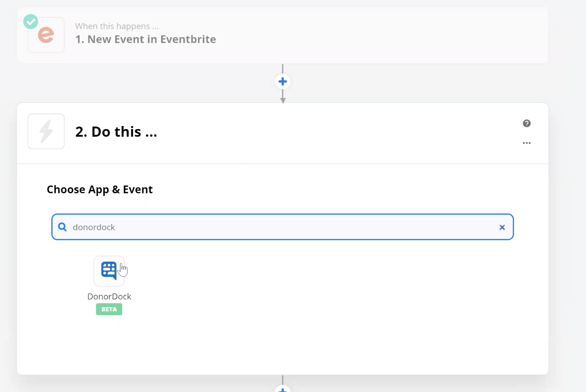Screen dimensions: 586x392
Task: Click the '2. Do this ...' heading
Action: point(116,132)
